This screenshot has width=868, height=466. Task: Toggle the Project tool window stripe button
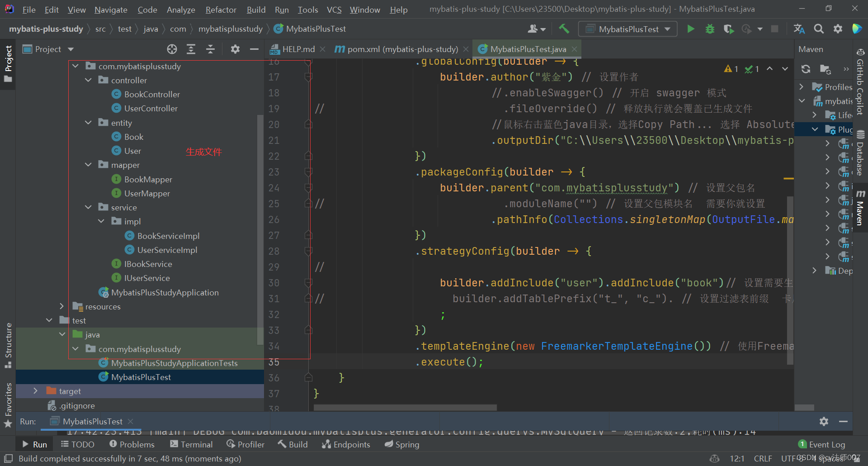tap(8, 63)
